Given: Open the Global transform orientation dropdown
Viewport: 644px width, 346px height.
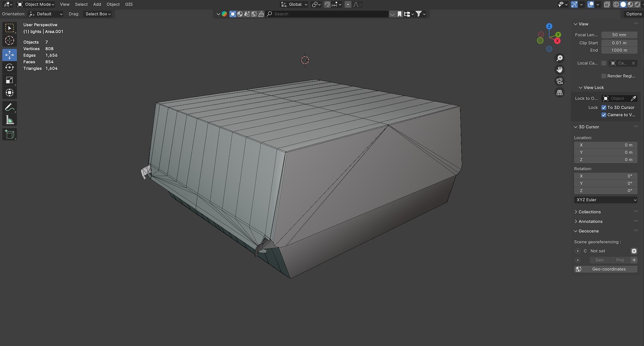Looking at the screenshot, I should (294, 4).
